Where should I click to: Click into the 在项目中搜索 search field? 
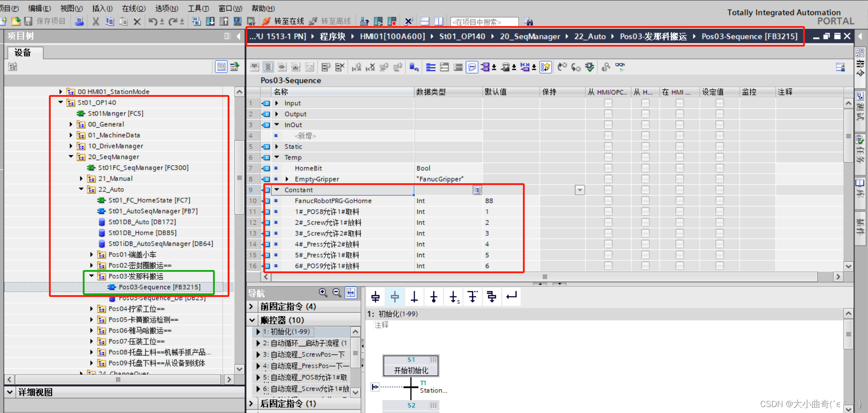[x=485, y=22]
